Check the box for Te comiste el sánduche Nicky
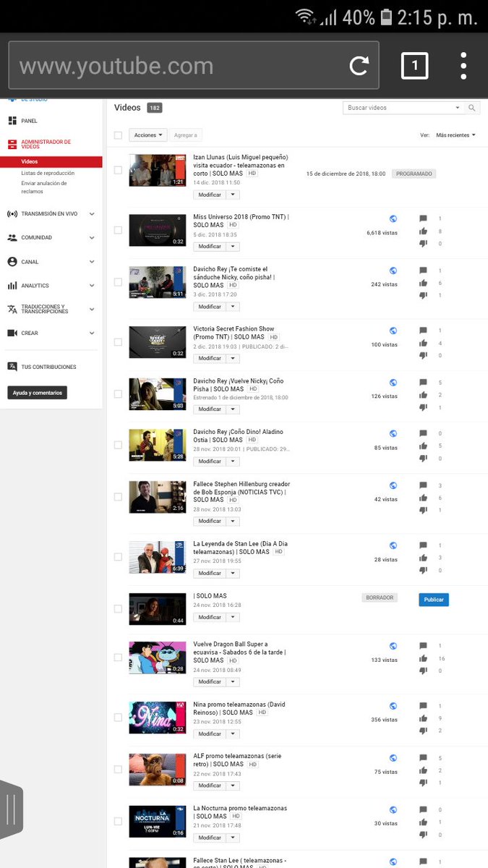The height and width of the screenshot is (868, 488). [118, 282]
